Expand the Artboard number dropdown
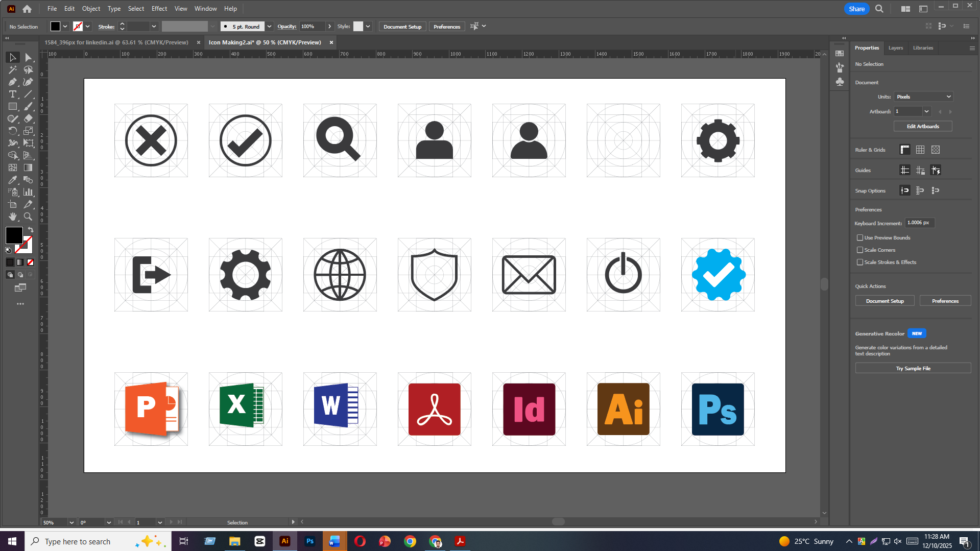 pyautogui.click(x=926, y=111)
